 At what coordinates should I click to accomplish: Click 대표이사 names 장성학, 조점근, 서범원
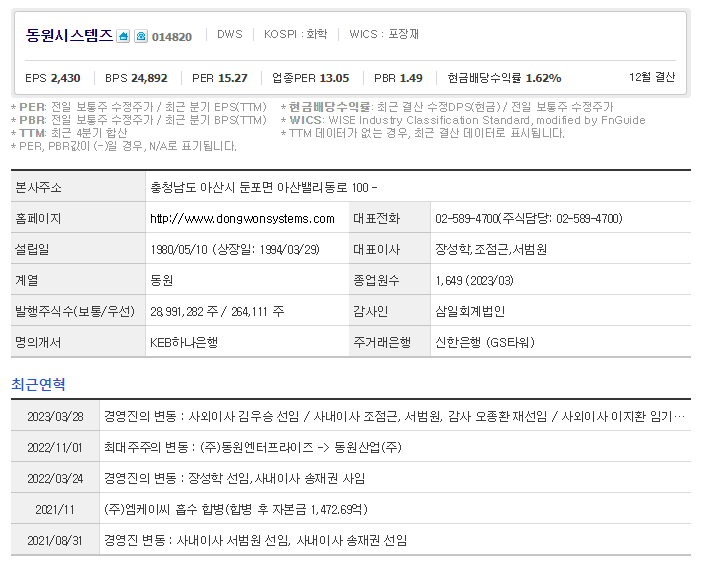tap(491, 249)
